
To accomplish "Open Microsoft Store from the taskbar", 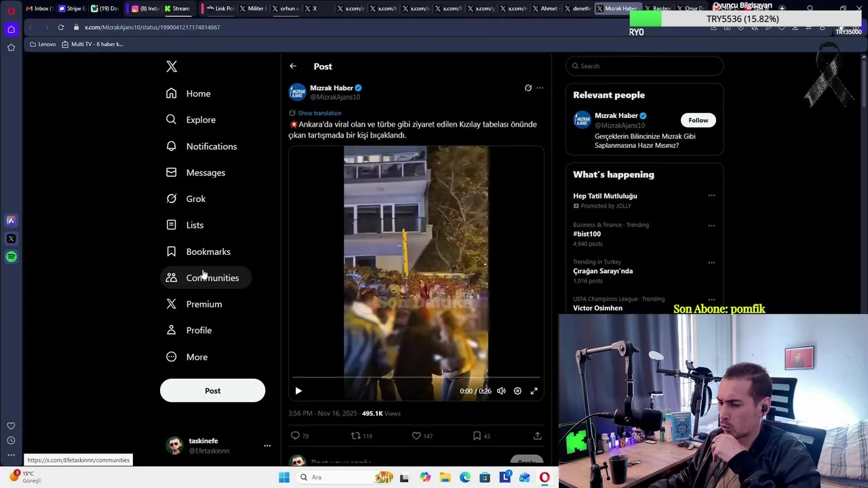I will 485,478.
